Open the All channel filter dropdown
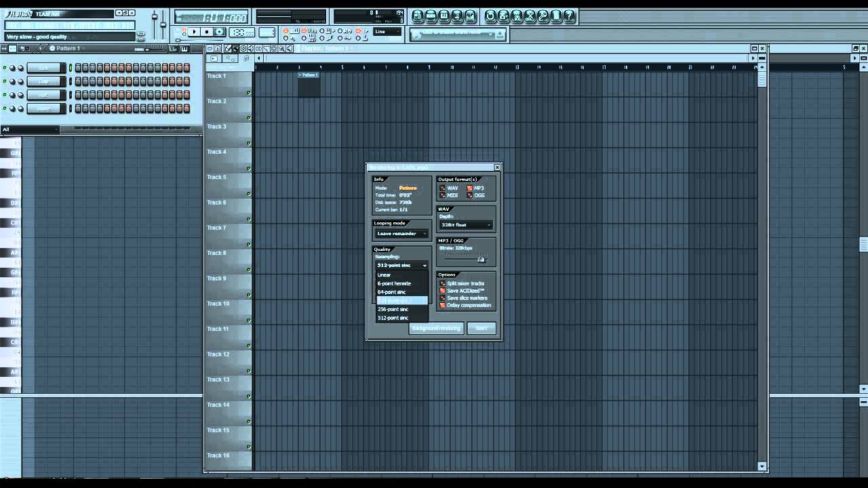Image resolution: width=868 pixels, height=488 pixels. coord(31,129)
